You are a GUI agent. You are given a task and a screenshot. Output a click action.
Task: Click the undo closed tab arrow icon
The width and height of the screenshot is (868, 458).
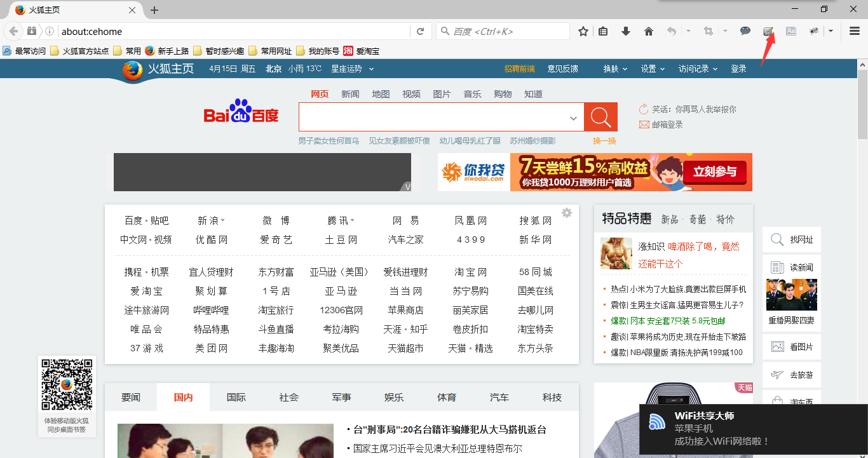[672, 31]
